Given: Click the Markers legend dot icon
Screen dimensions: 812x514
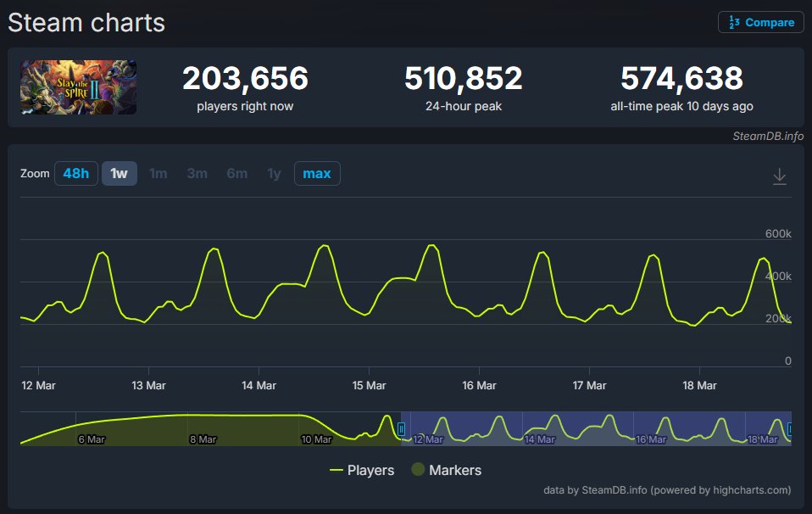Looking at the screenshot, I should pyautogui.click(x=417, y=470).
